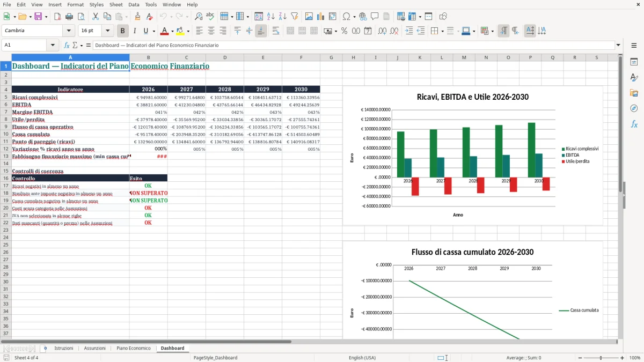Click the Save document icon
Screen dimensions: 644x362
(x=38, y=17)
